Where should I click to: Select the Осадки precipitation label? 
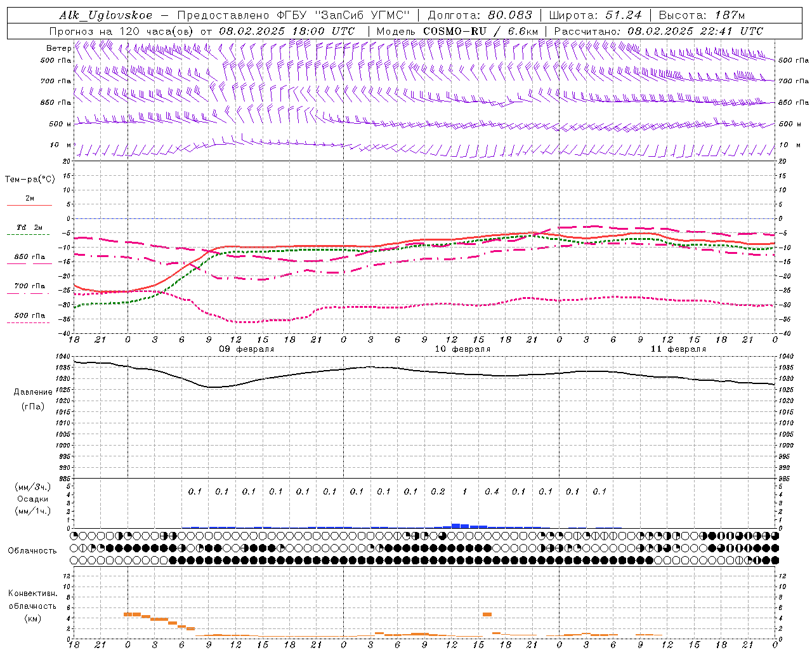[x=32, y=499]
